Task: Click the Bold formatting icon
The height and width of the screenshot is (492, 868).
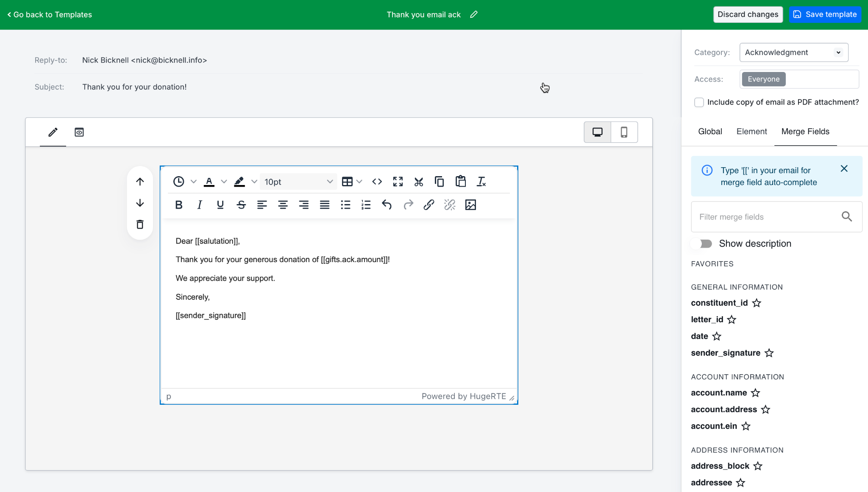Action: coord(178,205)
